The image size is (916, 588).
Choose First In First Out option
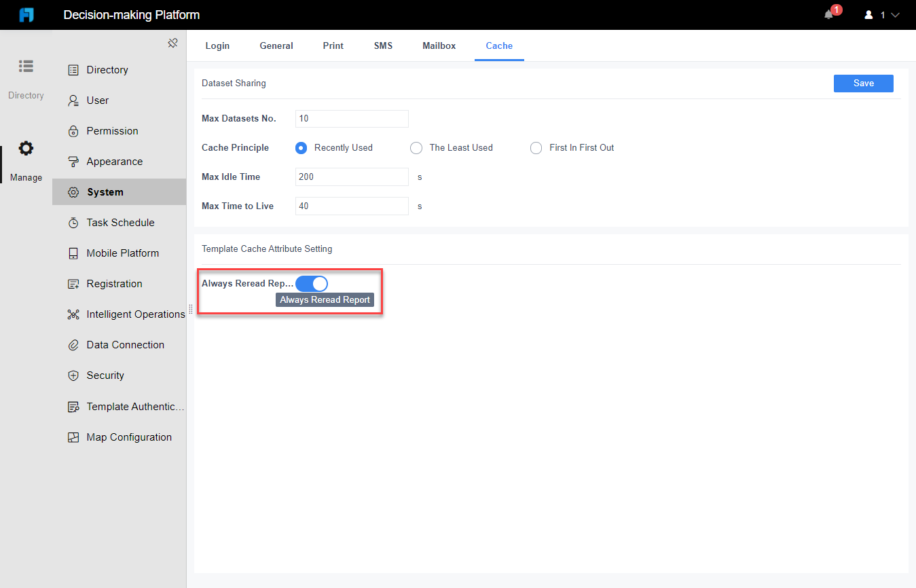click(x=536, y=147)
